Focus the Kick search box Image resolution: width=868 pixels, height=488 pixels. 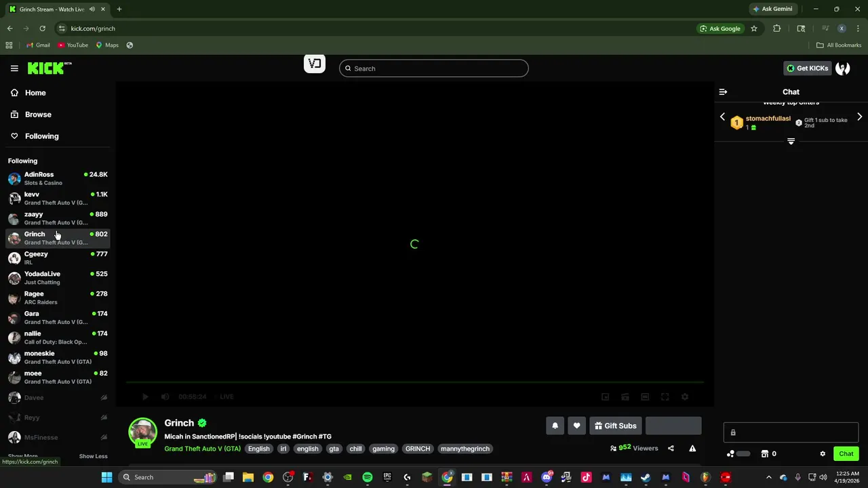click(434, 68)
